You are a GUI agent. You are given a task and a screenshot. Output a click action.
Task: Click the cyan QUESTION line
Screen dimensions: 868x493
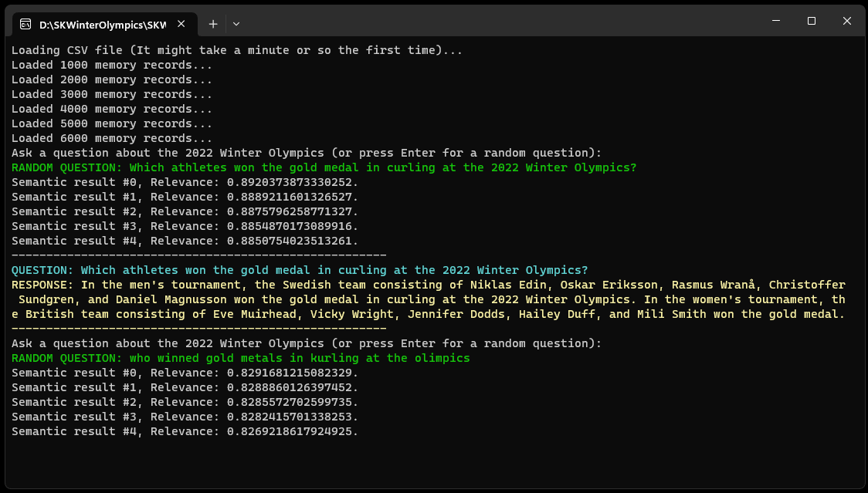(299, 270)
